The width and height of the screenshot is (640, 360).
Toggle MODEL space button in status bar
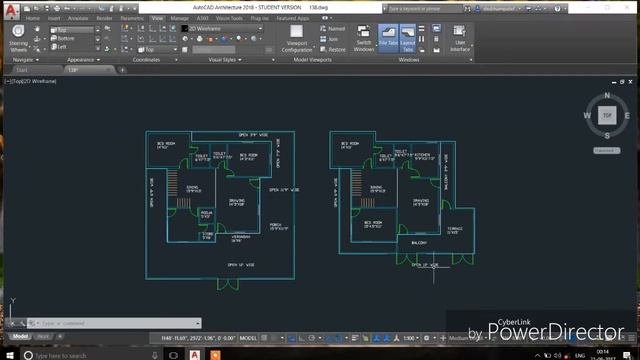click(x=248, y=338)
